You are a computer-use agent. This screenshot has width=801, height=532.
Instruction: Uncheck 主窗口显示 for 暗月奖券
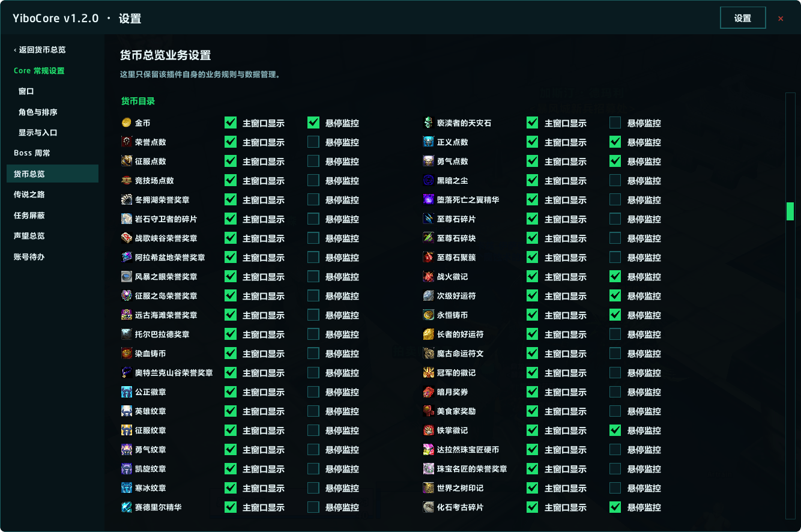click(x=533, y=391)
